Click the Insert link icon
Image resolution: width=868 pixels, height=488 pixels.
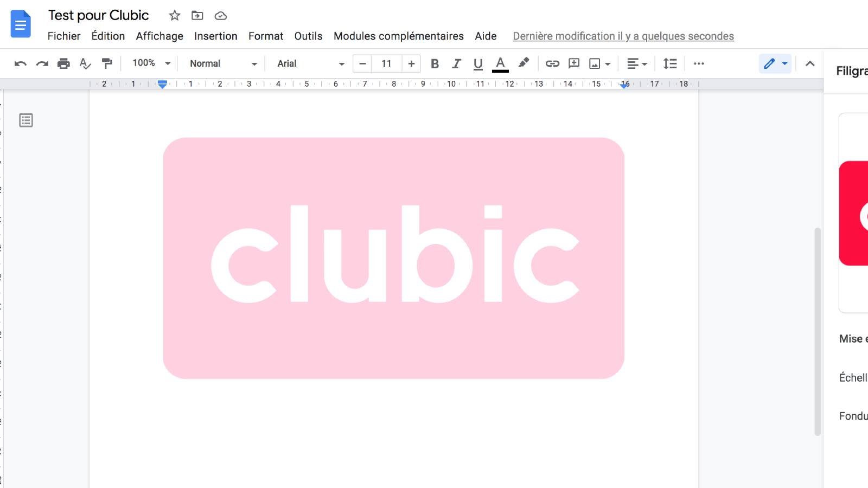click(553, 63)
